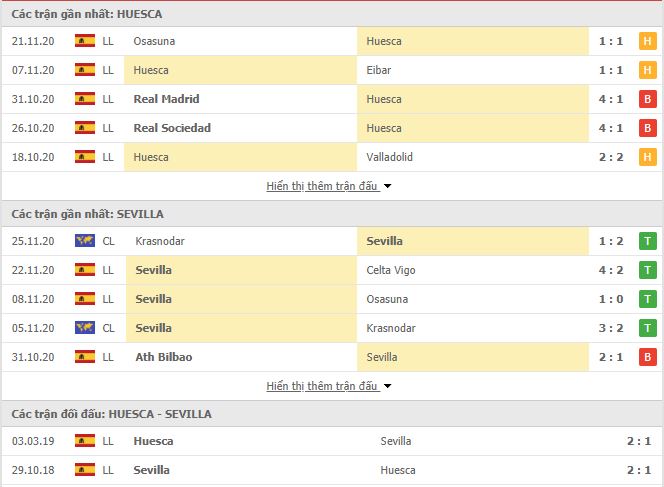Click team name Celta Vigo
The image size is (664, 487).
(391, 270)
